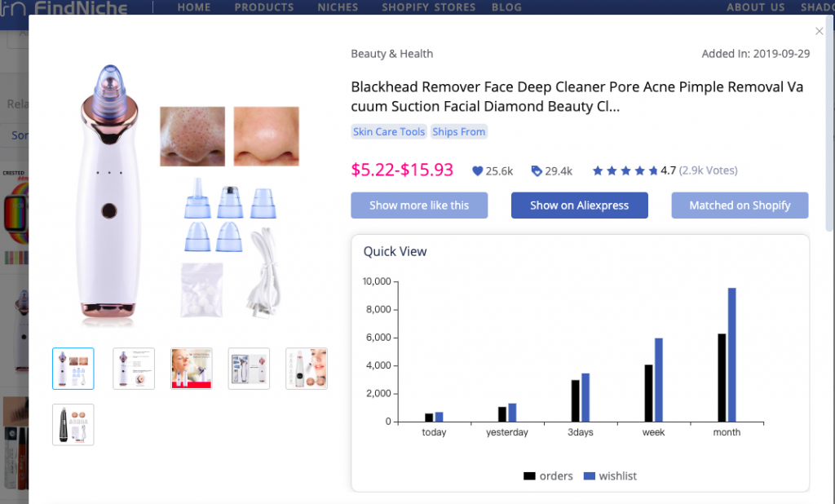
Task: Open the PRODUCTS menu item
Action: click(264, 7)
